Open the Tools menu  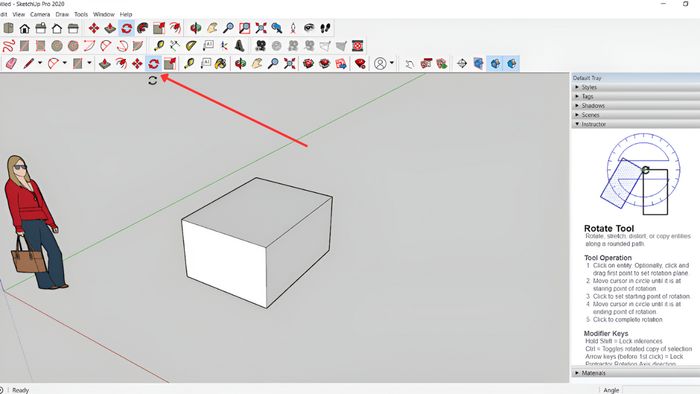pos(81,14)
